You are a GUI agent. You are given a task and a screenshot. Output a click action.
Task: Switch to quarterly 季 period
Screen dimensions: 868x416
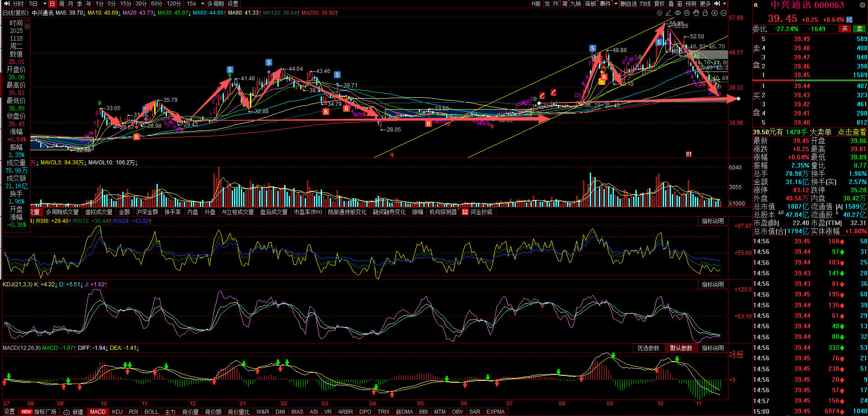point(80,4)
